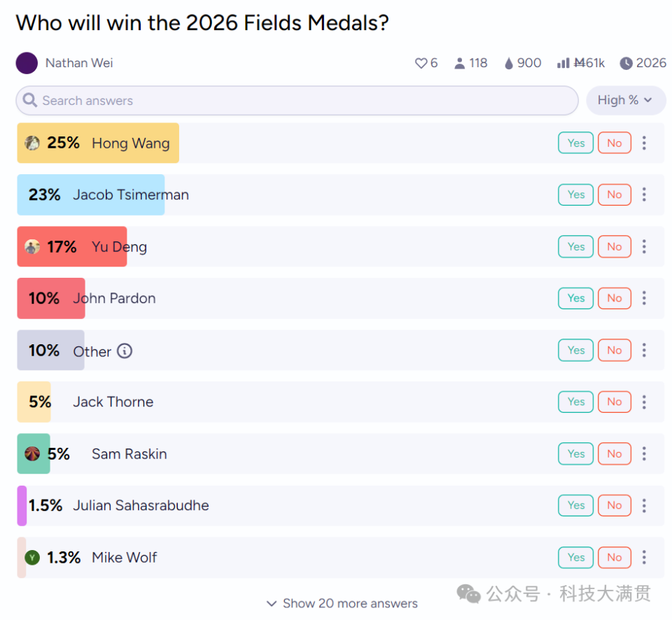Click Hong Wang's yellow probability bar
672x620 pixels.
(x=98, y=143)
